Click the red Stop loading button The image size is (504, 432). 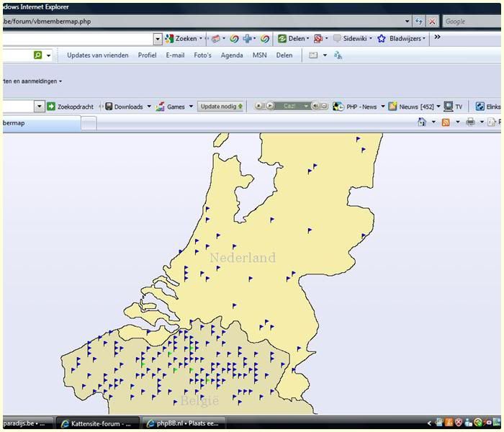coord(432,22)
